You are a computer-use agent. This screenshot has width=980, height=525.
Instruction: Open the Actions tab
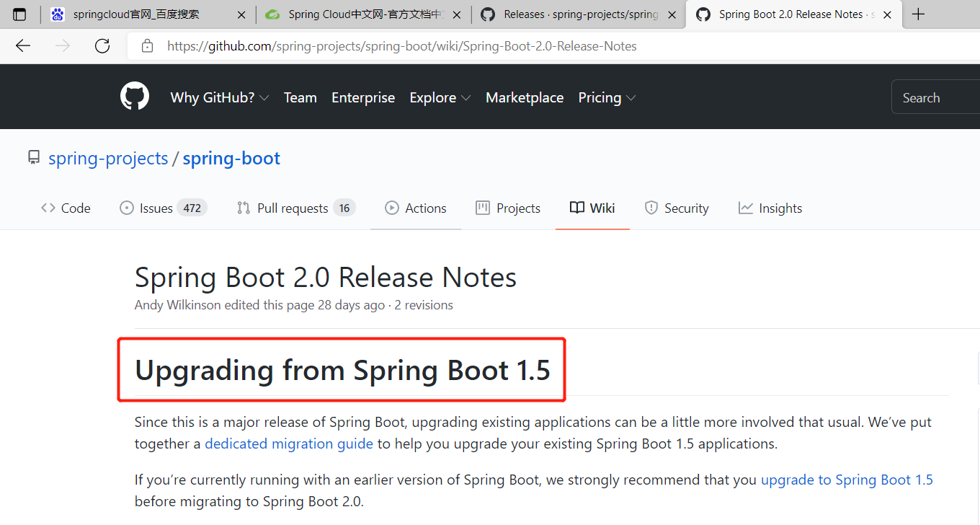[416, 208]
